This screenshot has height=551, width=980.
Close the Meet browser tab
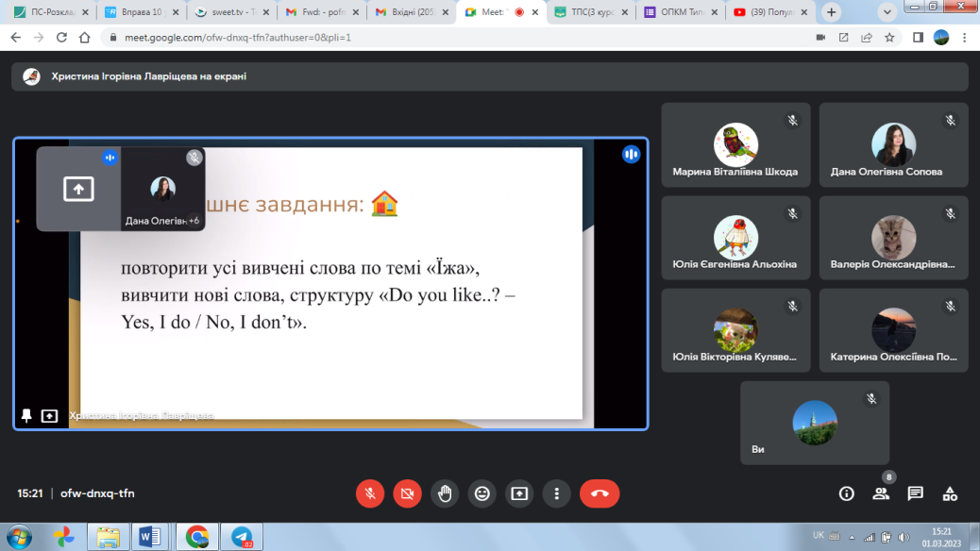click(535, 12)
